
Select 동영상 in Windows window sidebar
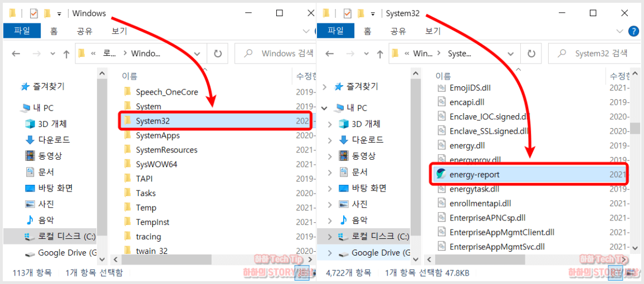pyautogui.click(x=43, y=155)
